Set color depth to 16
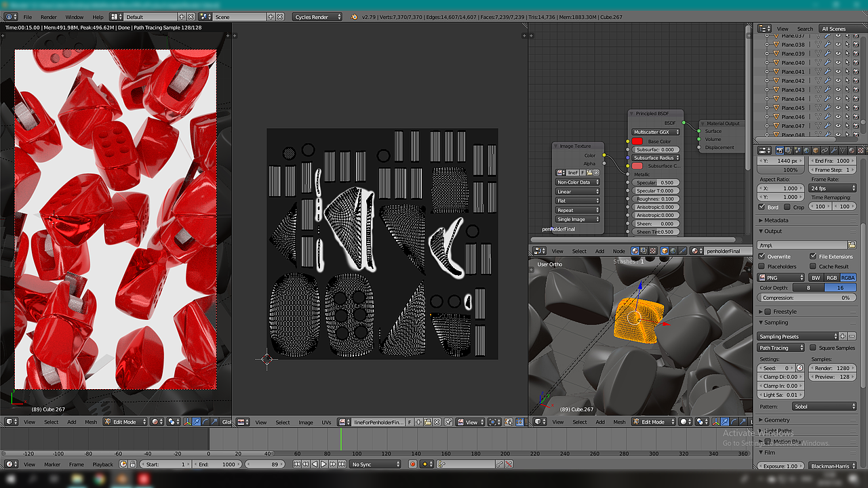 click(841, 287)
